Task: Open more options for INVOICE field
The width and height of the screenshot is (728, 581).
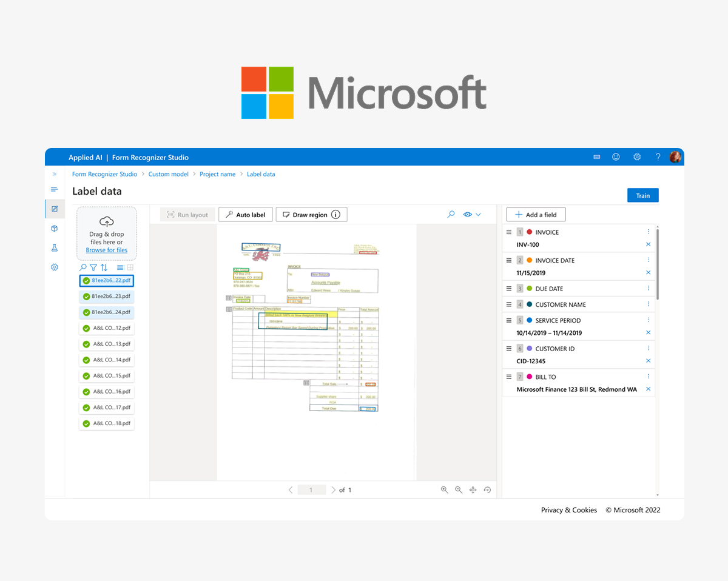Action: (x=649, y=232)
